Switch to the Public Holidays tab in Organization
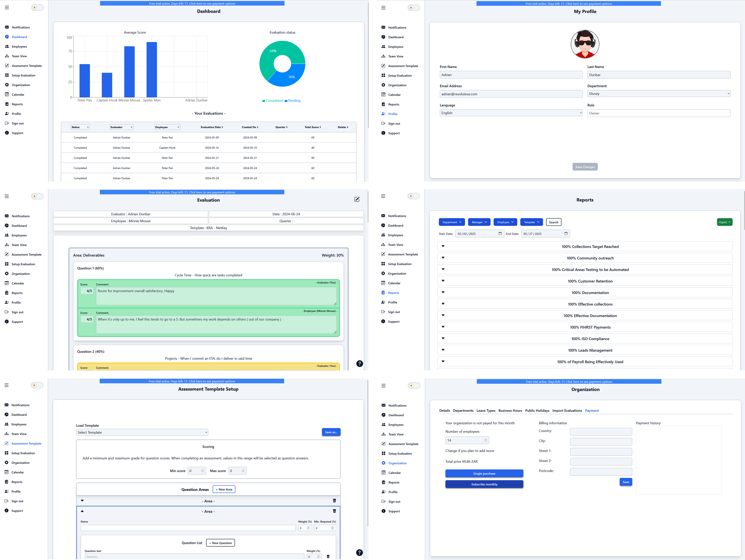Image resolution: width=745 pixels, height=560 pixels. [537, 410]
